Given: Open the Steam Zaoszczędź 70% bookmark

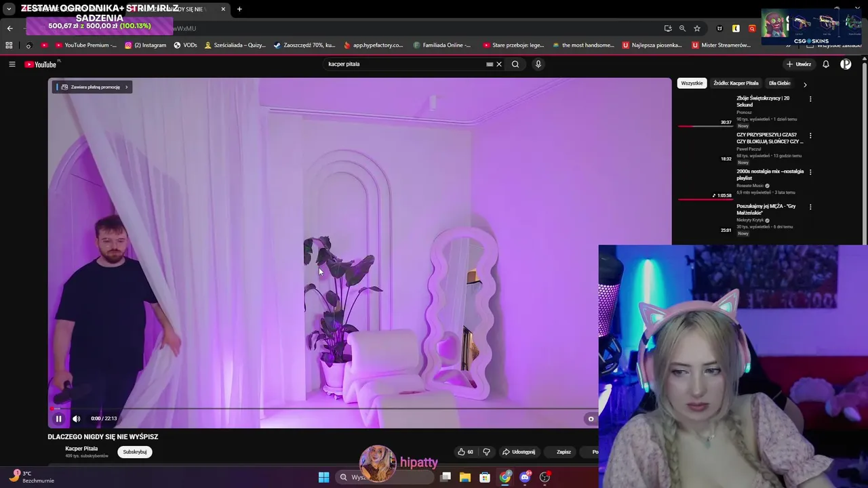Looking at the screenshot, I should (304, 45).
